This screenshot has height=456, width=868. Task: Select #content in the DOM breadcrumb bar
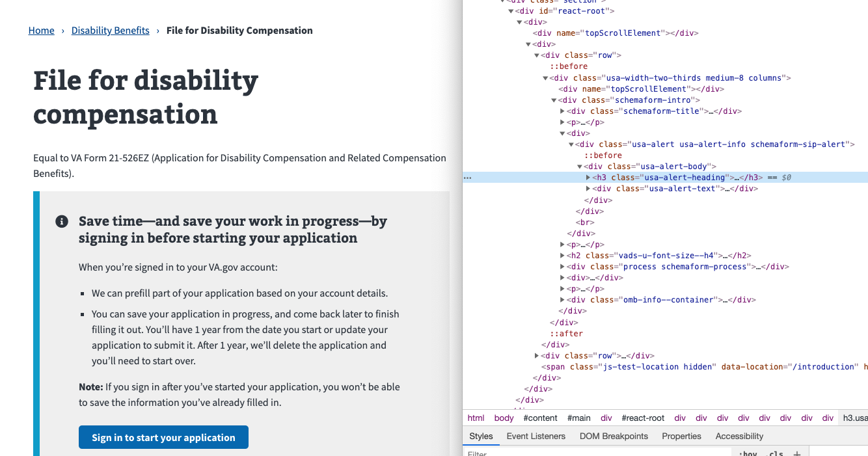pyautogui.click(x=540, y=418)
